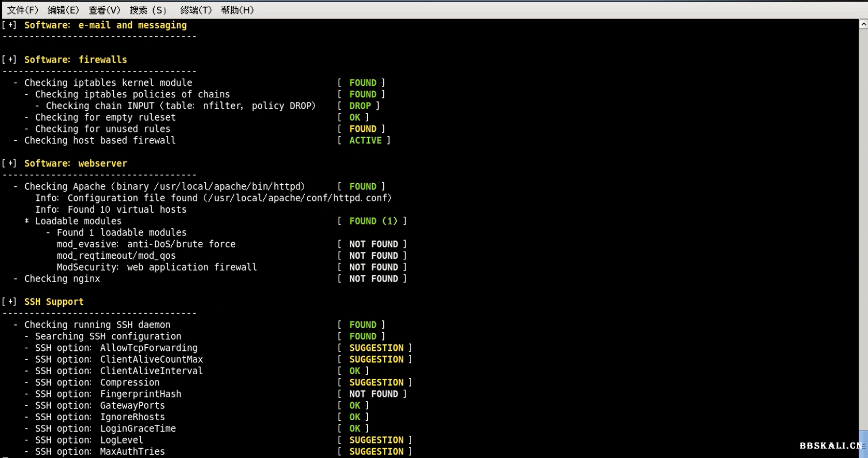Click the Apache httpd.conf configuration path text
The image size is (868, 458).
[297, 198]
